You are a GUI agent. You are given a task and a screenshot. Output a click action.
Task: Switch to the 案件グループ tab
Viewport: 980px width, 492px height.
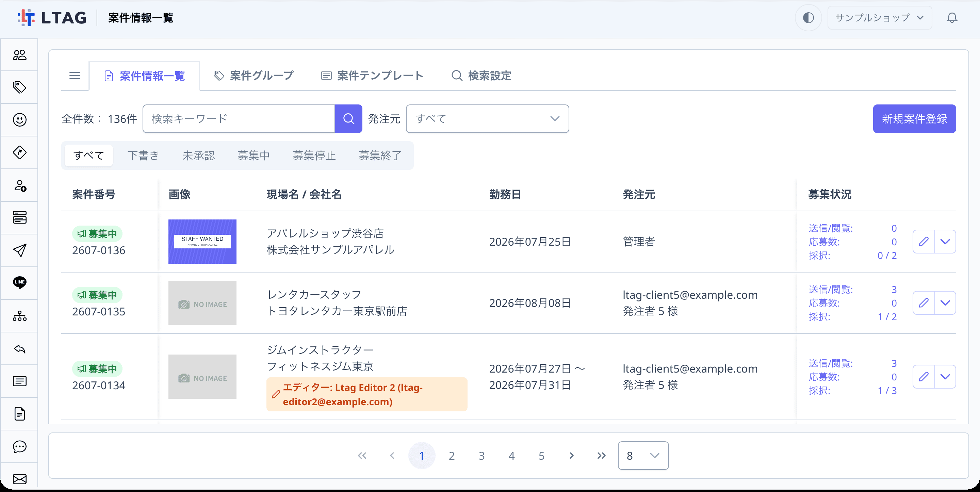254,76
